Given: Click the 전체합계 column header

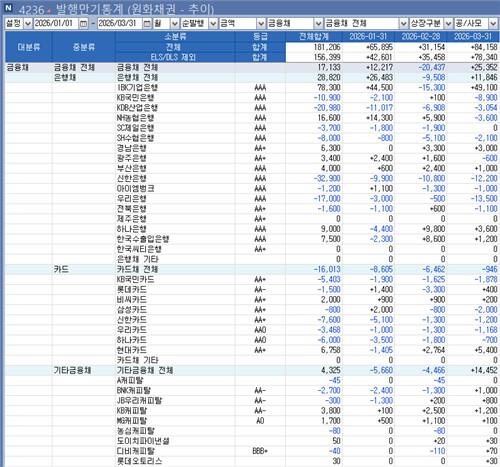Looking at the screenshot, I should pyautogui.click(x=314, y=36).
